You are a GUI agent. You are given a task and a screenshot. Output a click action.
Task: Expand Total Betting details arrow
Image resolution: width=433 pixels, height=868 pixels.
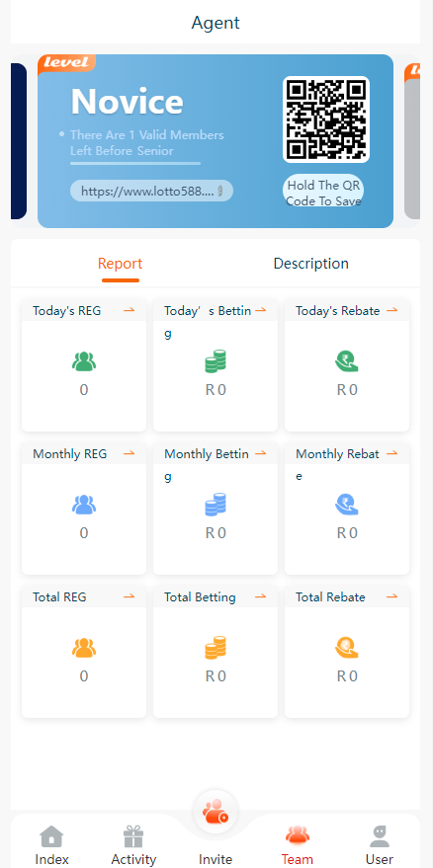coord(261,596)
